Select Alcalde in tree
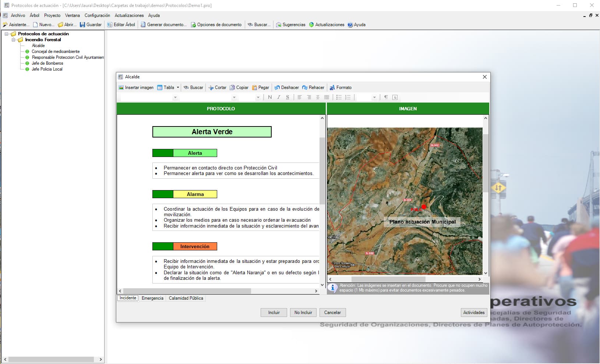 [38, 46]
